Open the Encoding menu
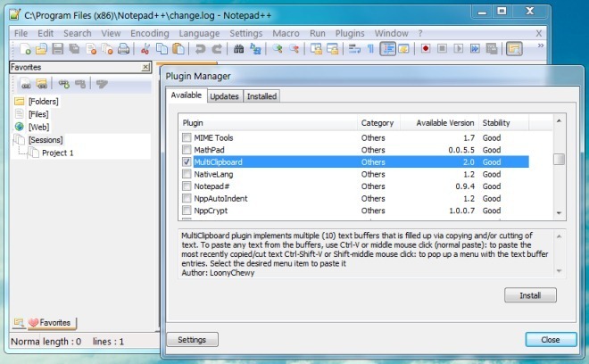This screenshot has width=589, height=364. click(x=150, y=33)
